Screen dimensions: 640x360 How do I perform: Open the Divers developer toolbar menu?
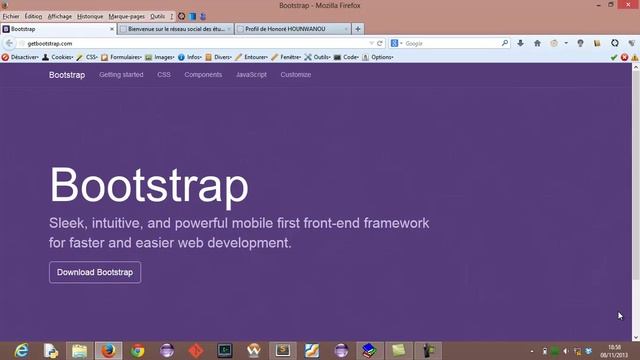tap(218, 57)
